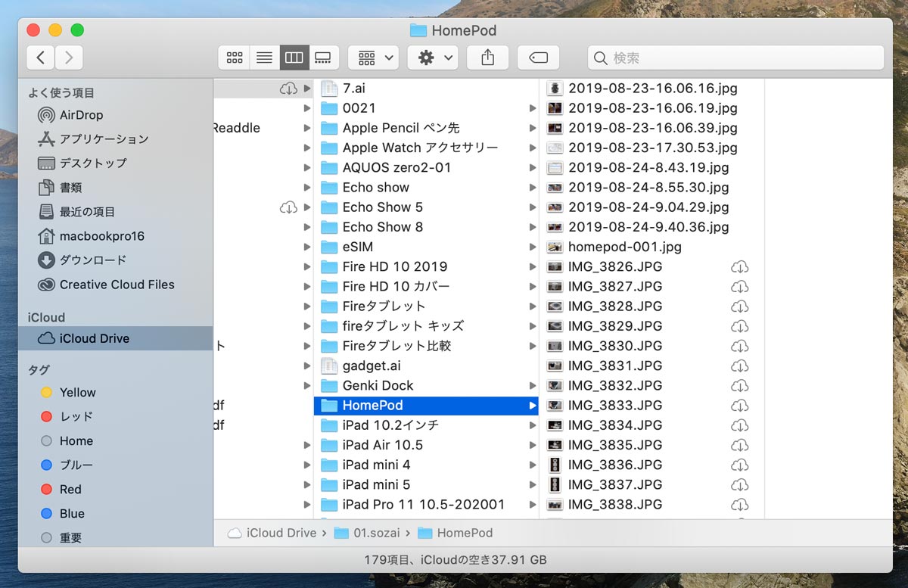Expand Apple Pencil ペン先 folder arrow

click(533, 128)
